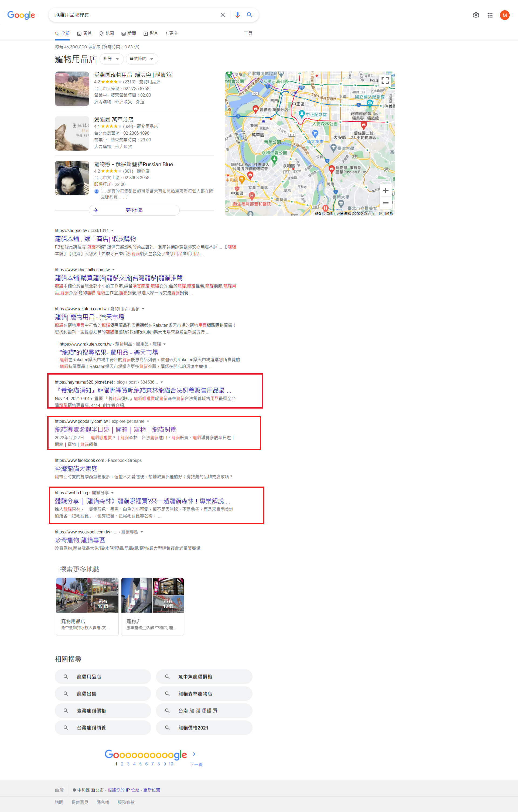Open 提供意見 footer link
Viewport: 518px width, 812px height.
tap(80, 802)
